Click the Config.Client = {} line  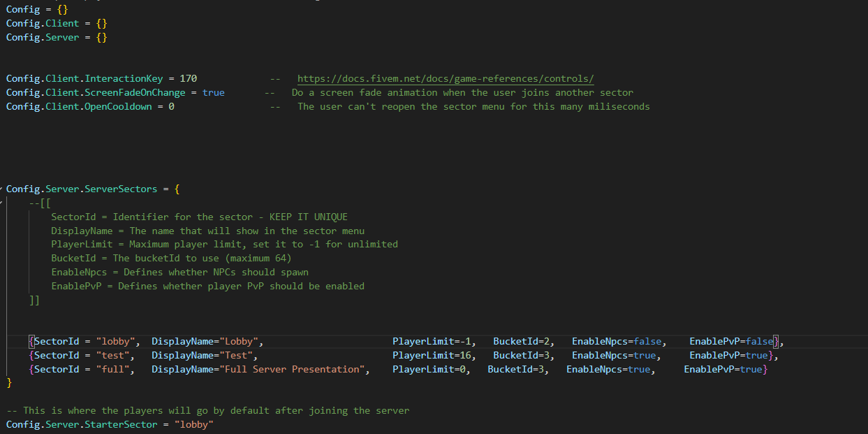click(57, 24)
